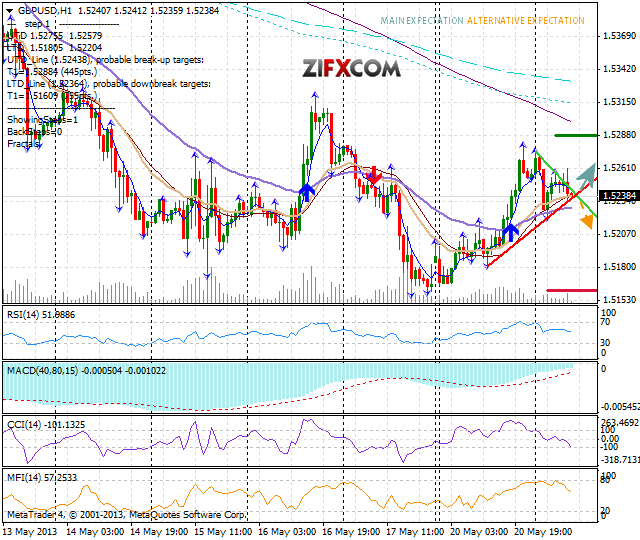Screen dimensions: 640x540
Task: Click the 1.52070 price axis label
Action: tap(619, 234)
